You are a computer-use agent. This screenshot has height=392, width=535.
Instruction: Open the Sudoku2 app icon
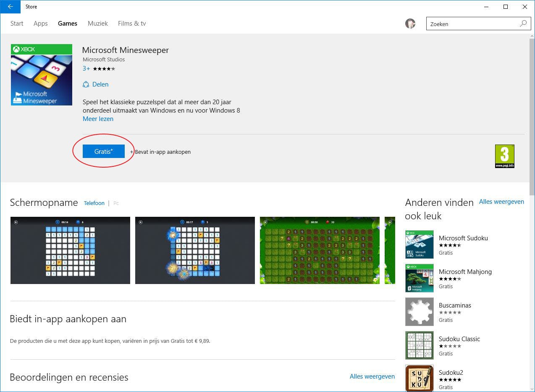click(x=419, y=378)
